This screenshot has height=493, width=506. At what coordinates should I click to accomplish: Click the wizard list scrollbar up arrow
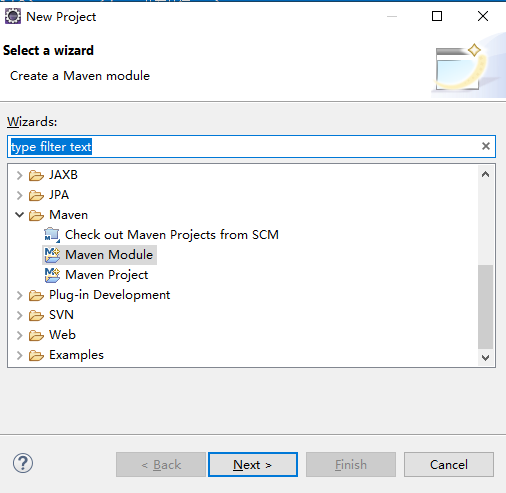click(x=486, y=174)
